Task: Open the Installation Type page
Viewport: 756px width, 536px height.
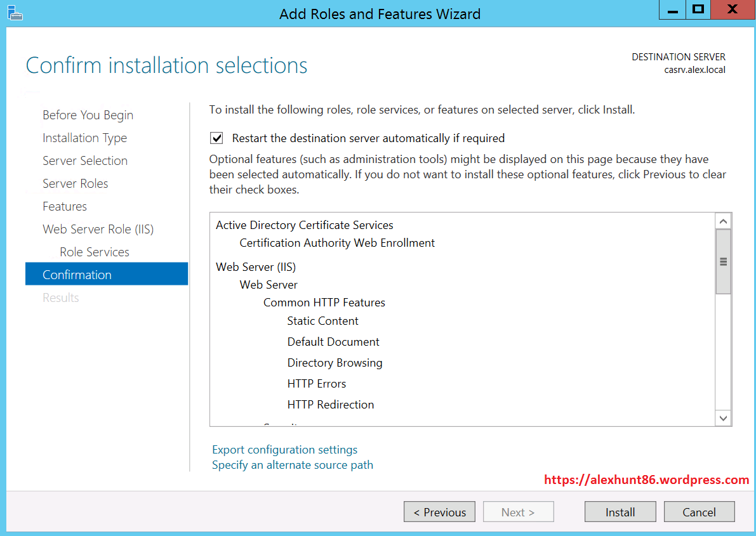Action: pos(84,138)
